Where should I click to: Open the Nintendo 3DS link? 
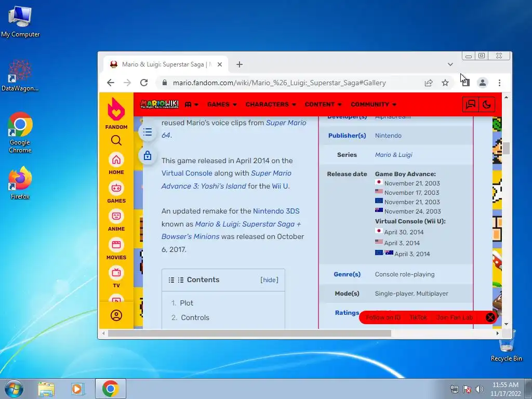pyautogui.click(x=276, y=211)
